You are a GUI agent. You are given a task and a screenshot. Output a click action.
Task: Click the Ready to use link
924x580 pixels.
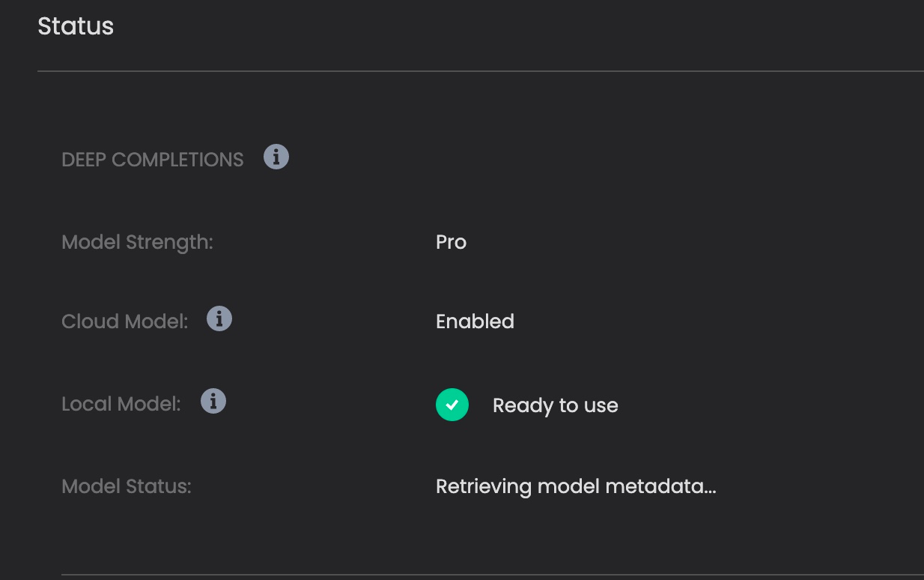555,405
